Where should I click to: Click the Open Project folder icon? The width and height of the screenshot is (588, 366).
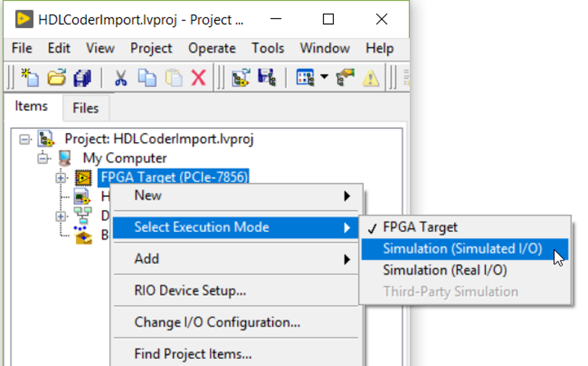click(56, 78)
